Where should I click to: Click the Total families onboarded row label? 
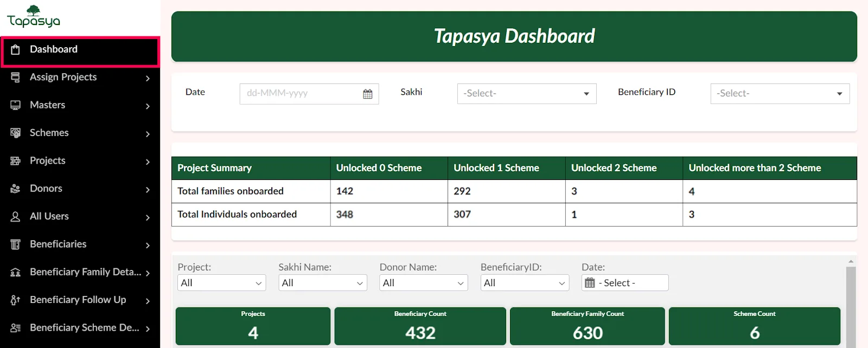(231, 191)
